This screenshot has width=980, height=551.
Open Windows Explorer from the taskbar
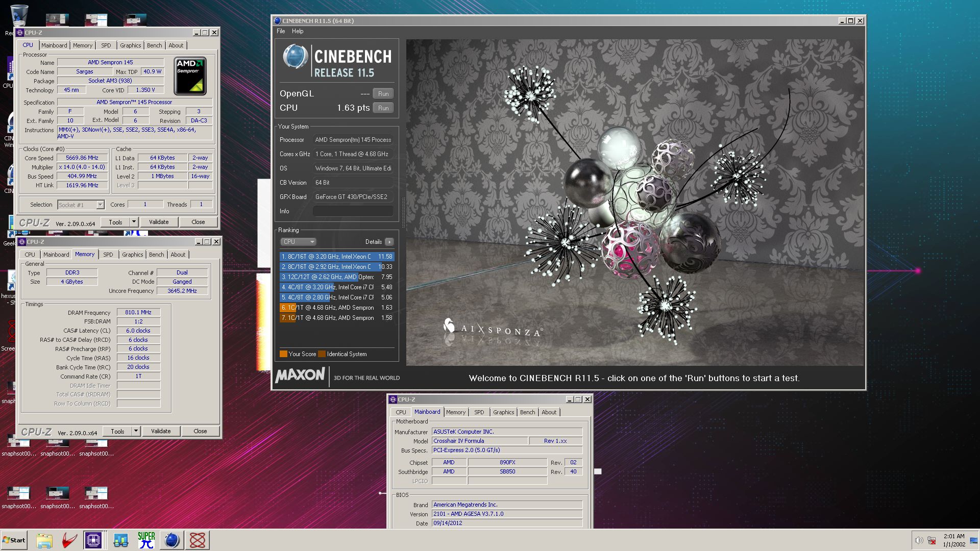click(44, 540)
